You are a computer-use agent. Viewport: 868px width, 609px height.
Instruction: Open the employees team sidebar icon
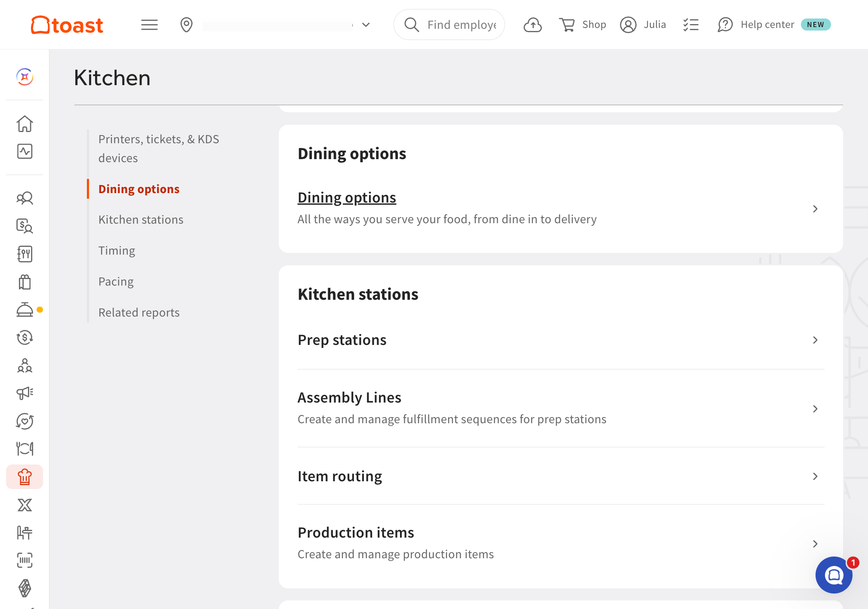(x=25, y=366)
